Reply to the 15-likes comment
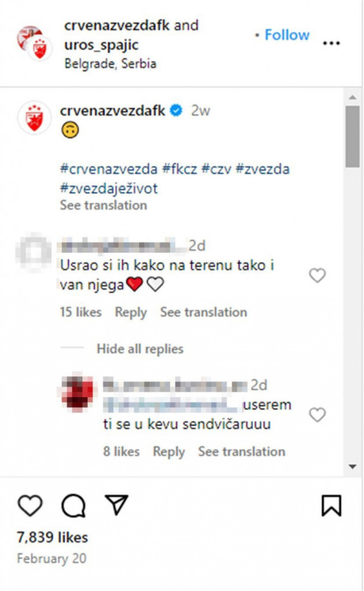Image resolution: width=364 pixels, height=591 pixels. tap(131, 312)
